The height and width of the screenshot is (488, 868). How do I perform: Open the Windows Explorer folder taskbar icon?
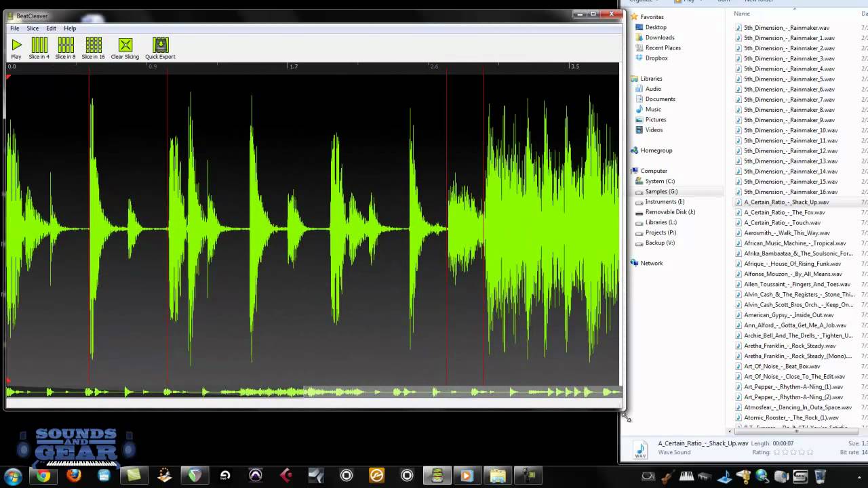[498, 476]
